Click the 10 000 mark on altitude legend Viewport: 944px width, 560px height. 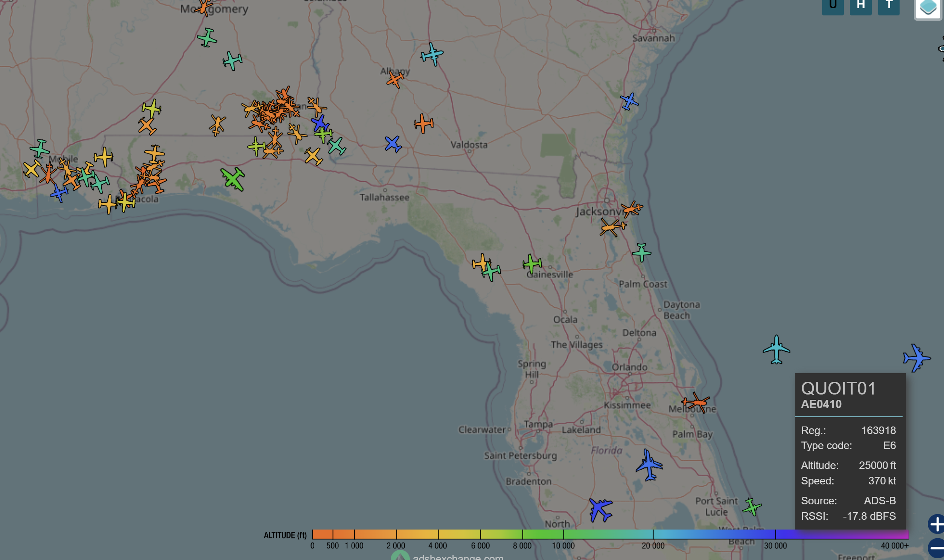coord(563,546)
